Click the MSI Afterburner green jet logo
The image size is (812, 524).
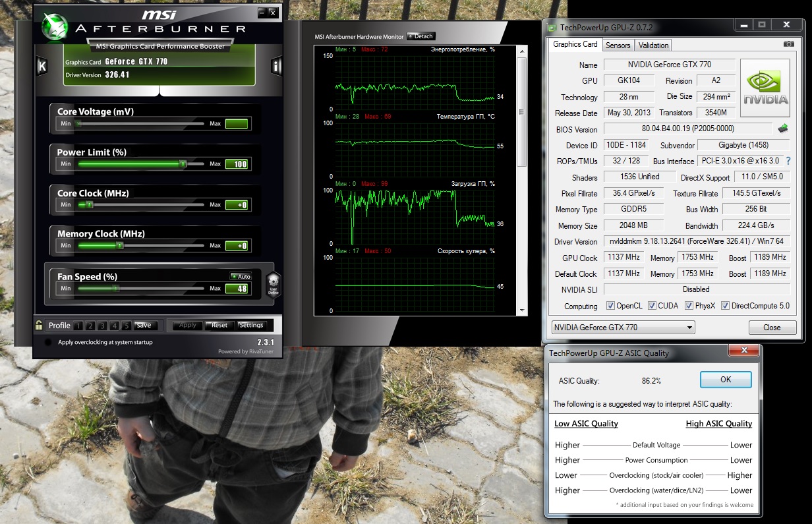(54, 26)
